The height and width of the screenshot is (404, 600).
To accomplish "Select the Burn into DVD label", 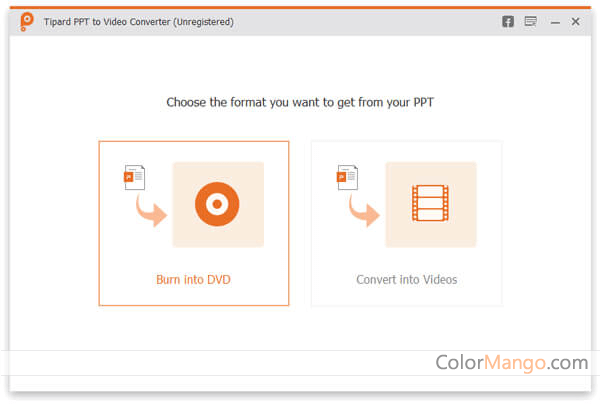I will 193,280.
